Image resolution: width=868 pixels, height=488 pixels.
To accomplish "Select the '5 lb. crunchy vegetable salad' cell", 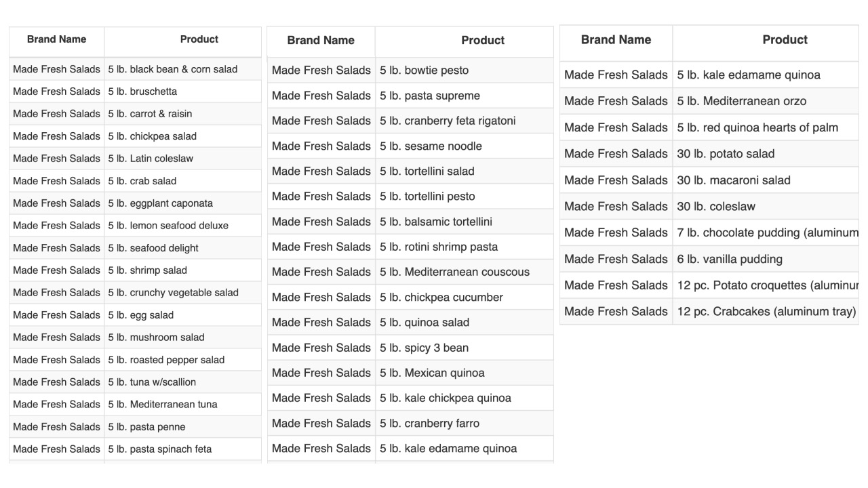I will (x=182, y=293).
